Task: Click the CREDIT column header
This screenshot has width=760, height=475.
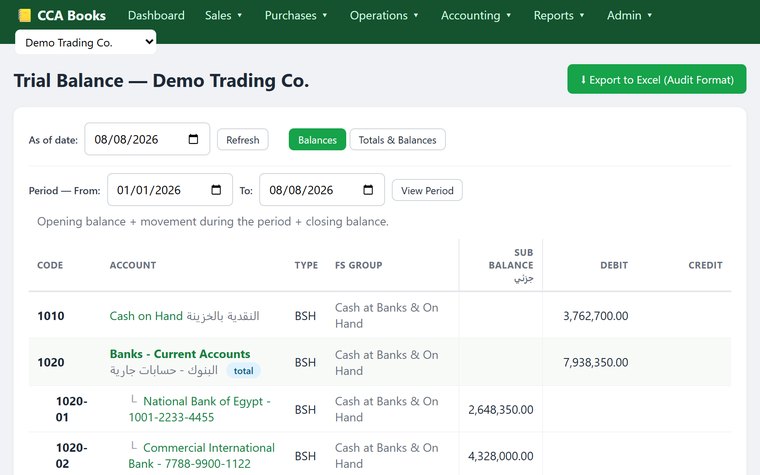Action: click(705, 265)
